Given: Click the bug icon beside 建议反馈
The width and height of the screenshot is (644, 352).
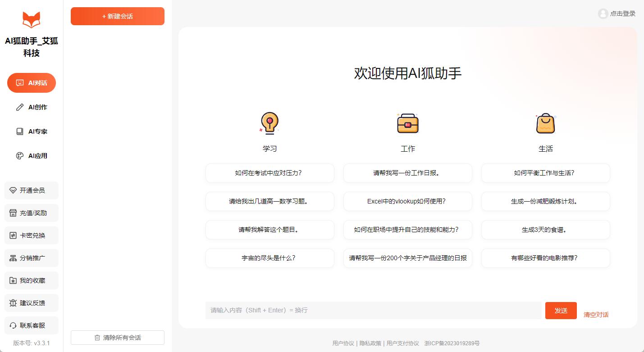Looking at the screenshot, I should 13,303.
